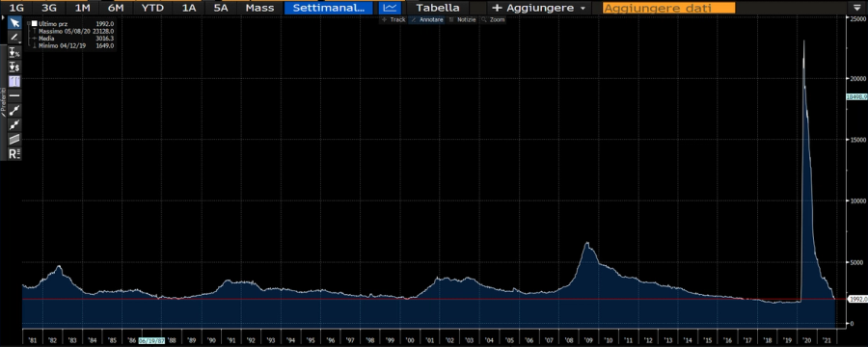Activate the percent change measure tool
868x347 pixels.
tap(14, 53)
